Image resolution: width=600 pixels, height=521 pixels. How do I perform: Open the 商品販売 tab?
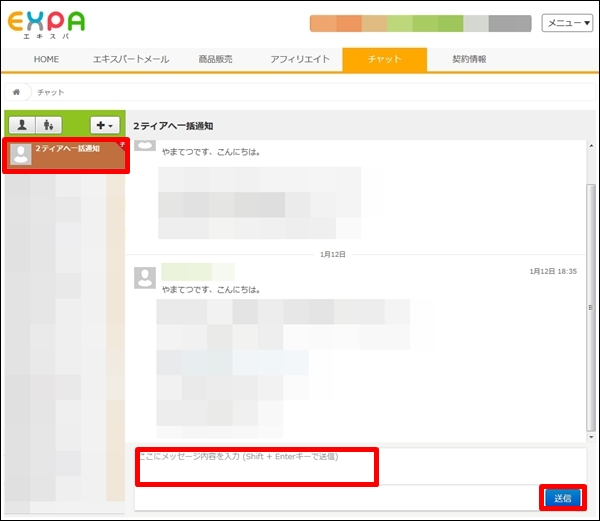(x=215, y=59)
